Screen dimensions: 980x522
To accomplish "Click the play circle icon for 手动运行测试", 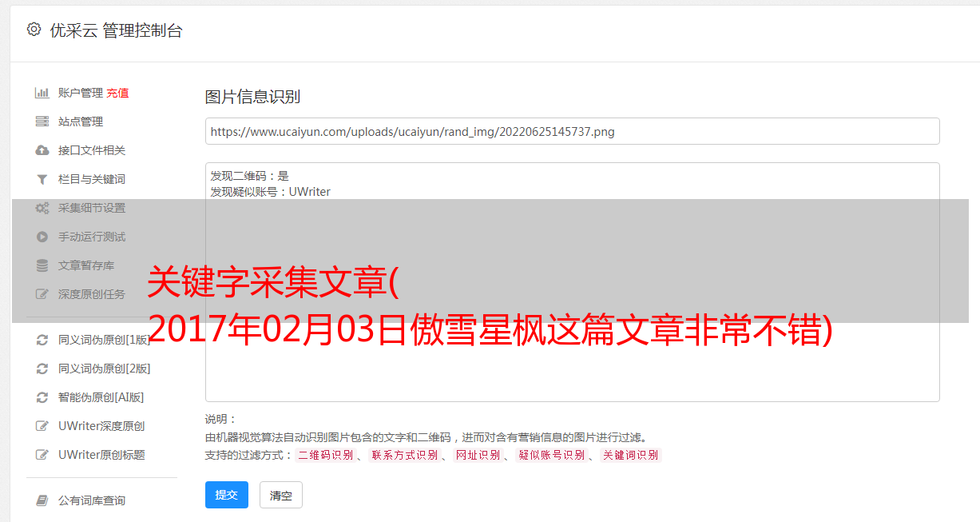I will coord(42,237).
